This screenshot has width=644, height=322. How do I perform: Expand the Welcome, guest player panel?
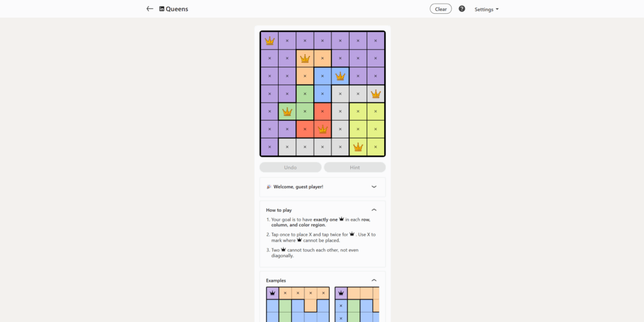point(374,187)
